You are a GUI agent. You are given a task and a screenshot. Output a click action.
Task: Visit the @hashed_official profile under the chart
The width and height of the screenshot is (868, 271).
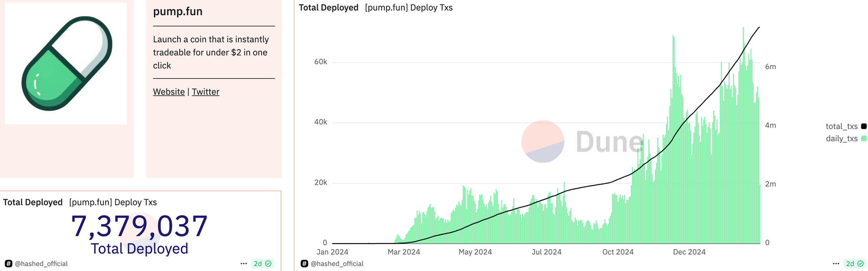pos(337,263)
